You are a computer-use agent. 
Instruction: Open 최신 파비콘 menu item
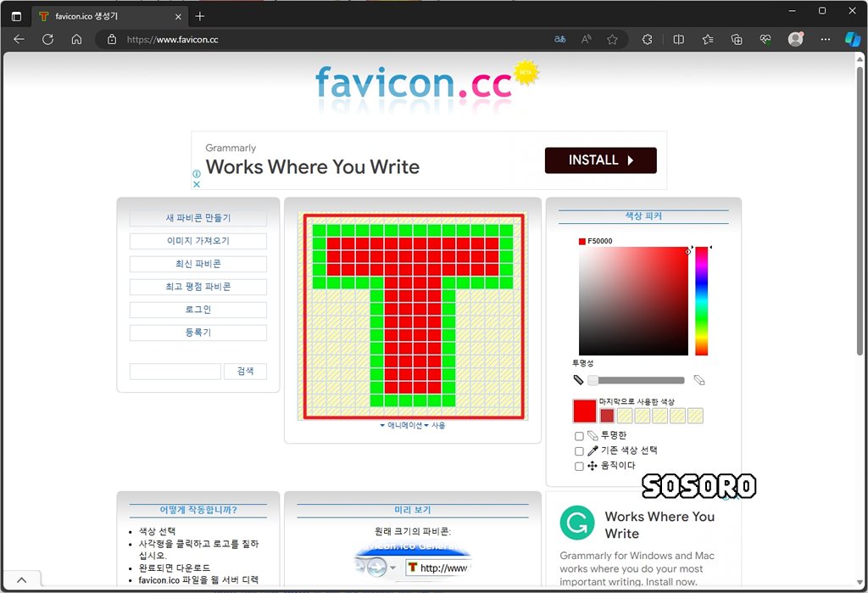point(198,264)
